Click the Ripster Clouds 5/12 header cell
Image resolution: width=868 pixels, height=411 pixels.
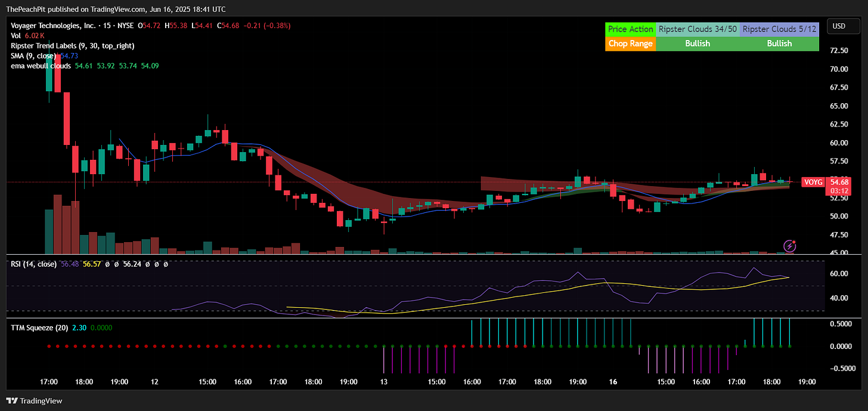[779, 29]
